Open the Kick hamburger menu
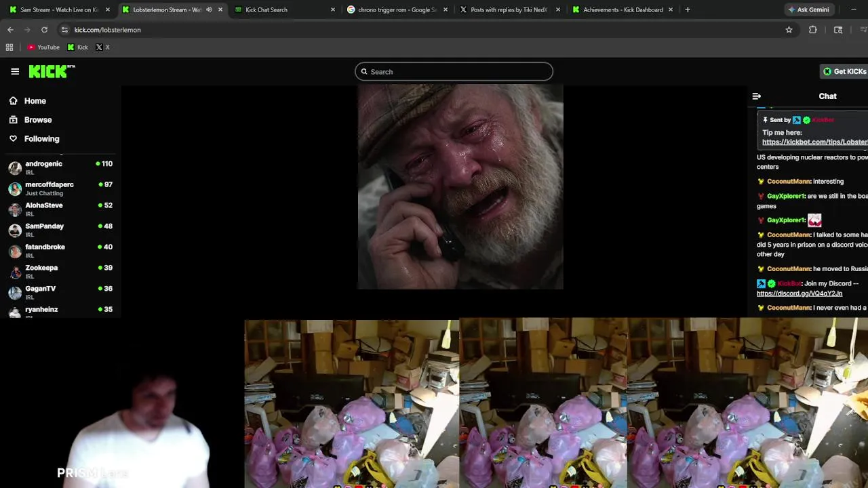 click(15, 71)
